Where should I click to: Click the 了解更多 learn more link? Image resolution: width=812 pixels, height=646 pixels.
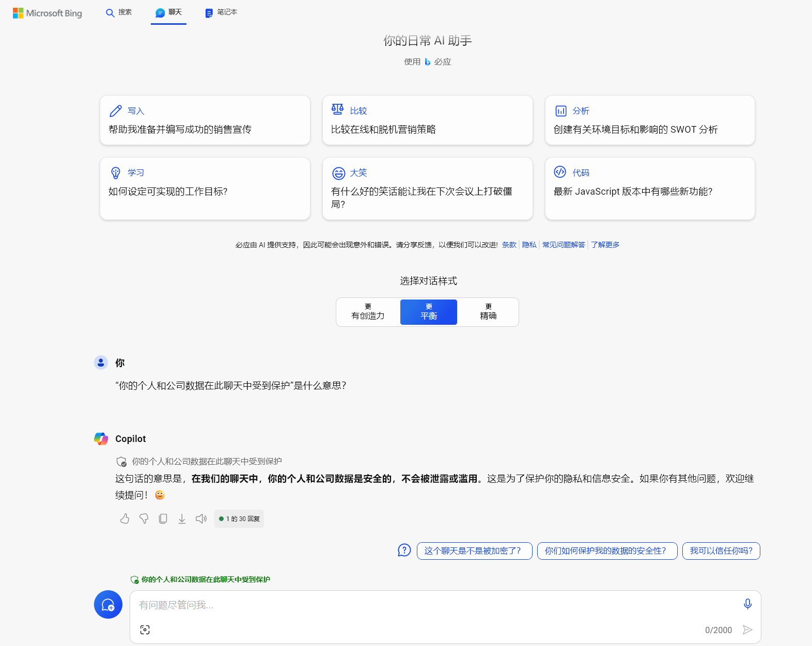[605, 245]
